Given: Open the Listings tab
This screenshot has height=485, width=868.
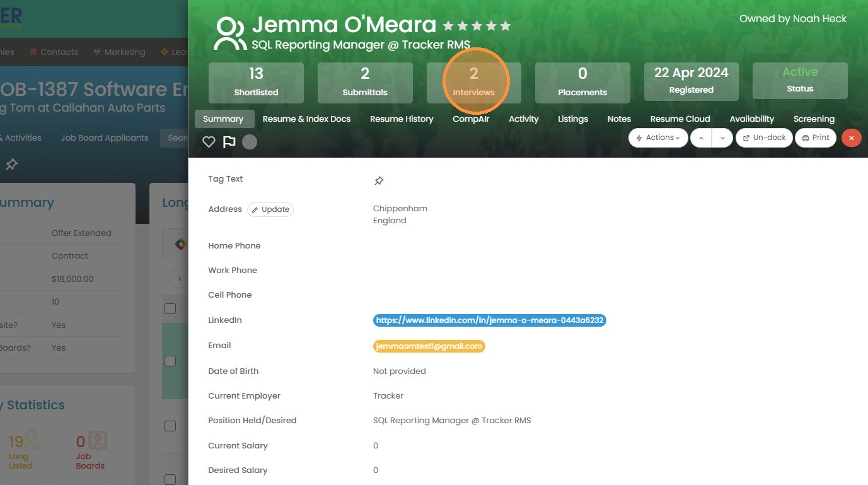Looking at the screenshot, I should (x=573, y=119).
